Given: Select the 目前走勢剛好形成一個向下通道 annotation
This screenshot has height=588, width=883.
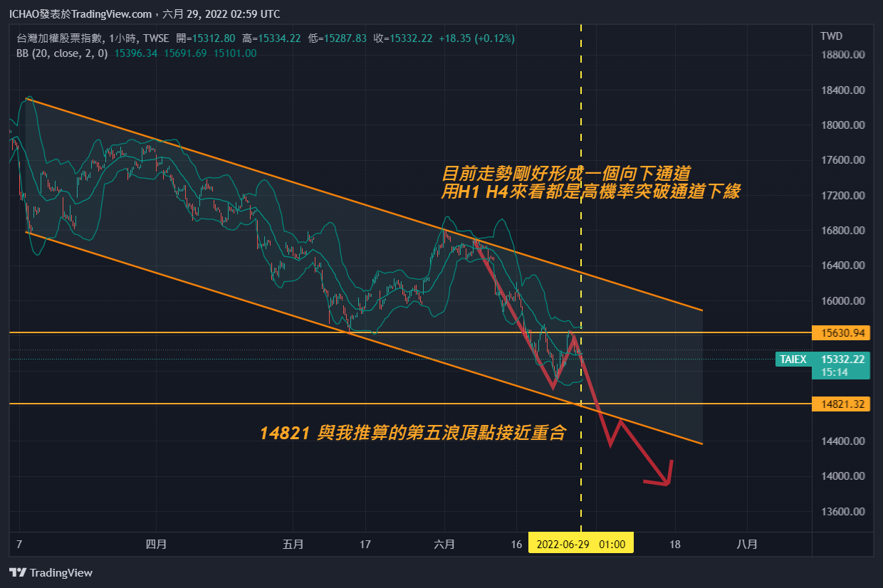Looking at the screenshot, I should tap(565, 173).
